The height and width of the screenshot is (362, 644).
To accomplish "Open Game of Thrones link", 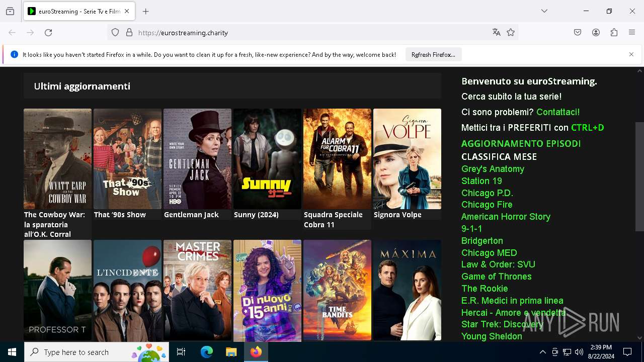I will point(496,277).
